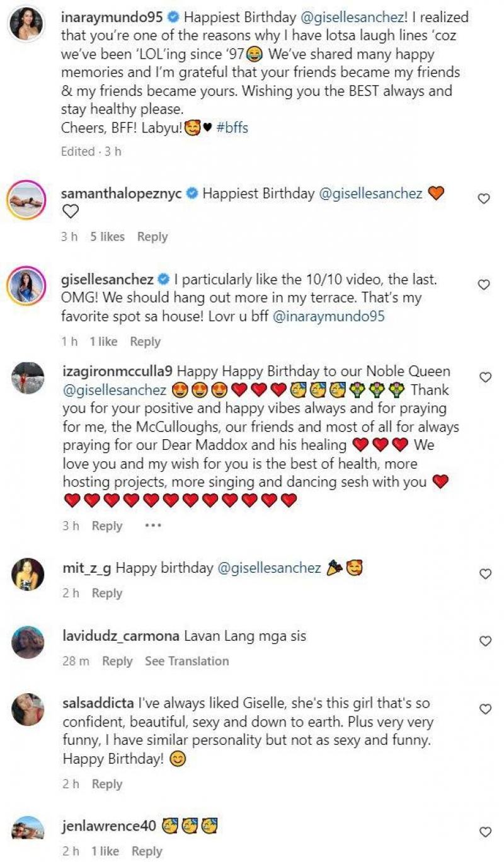
Task: Heart jenlawrence40's emoji comment
Action: (x=484, y=832)
